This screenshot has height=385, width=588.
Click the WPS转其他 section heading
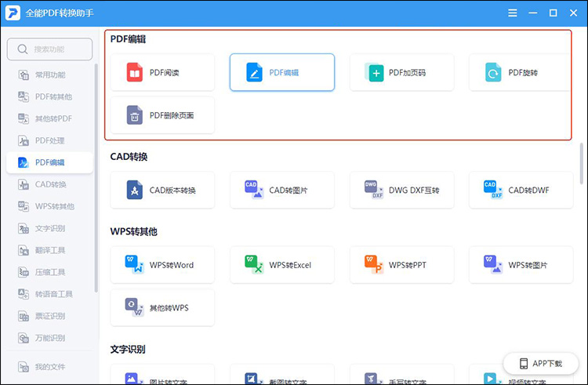(133, 231)
